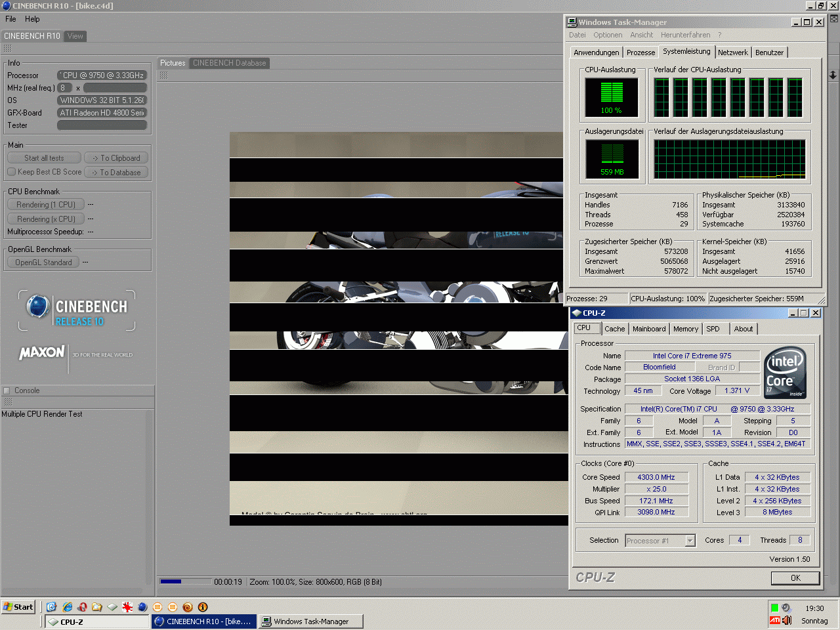
Task: Click the render progress bar
Action: pos(186,581)
